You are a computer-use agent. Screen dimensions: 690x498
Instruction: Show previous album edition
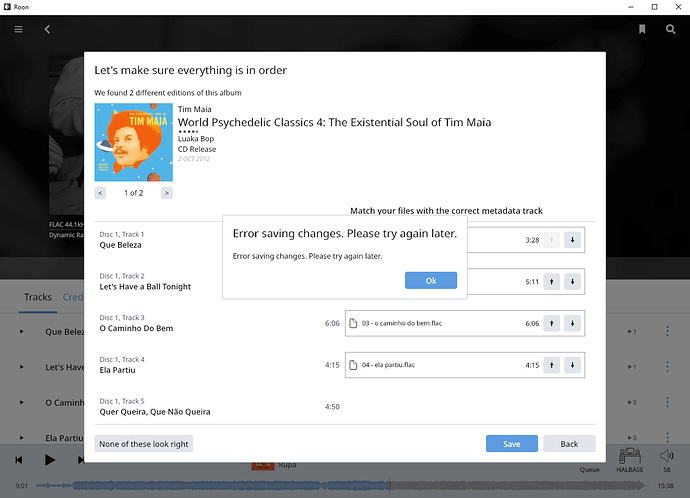click(x=100, y=193)
